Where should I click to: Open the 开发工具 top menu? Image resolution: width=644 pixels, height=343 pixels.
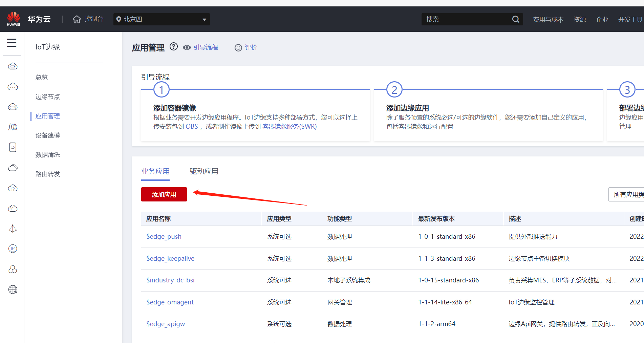click(630, 19)
